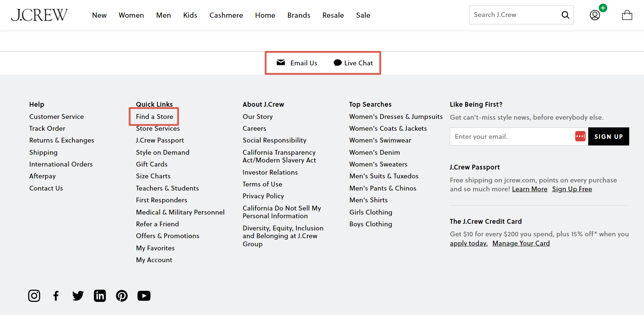Click the Search J.Crew input field
This screenshot has width=644, height=315.
(513, 15)
